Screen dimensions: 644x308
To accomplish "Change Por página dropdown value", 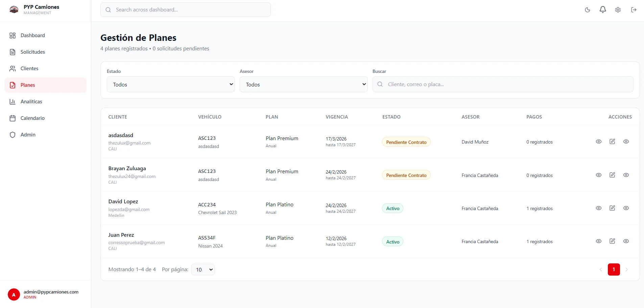I will click(202, 269).
